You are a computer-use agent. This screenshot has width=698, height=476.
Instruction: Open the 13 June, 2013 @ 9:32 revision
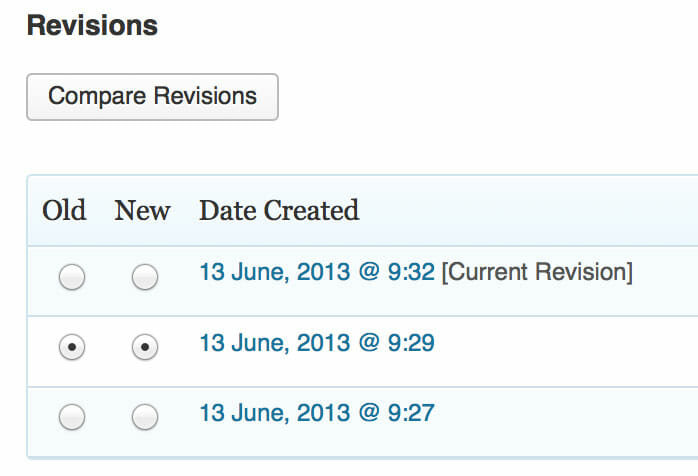click(x=317, y=272)
